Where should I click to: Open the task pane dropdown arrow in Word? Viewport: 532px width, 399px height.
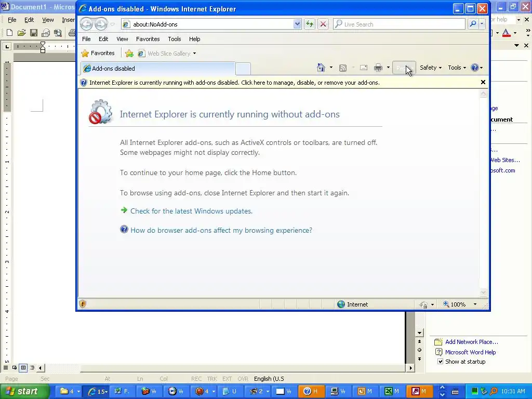pos(516,45)
